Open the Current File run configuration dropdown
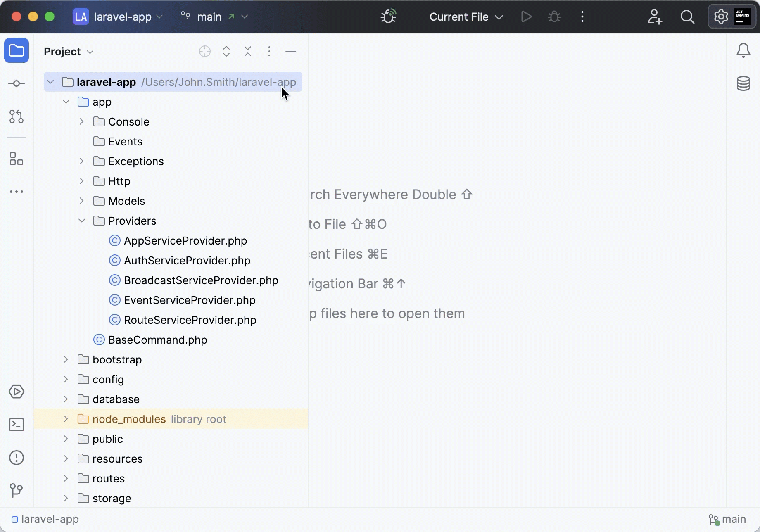This screenshot has width=760, height=532. point(466,17)
